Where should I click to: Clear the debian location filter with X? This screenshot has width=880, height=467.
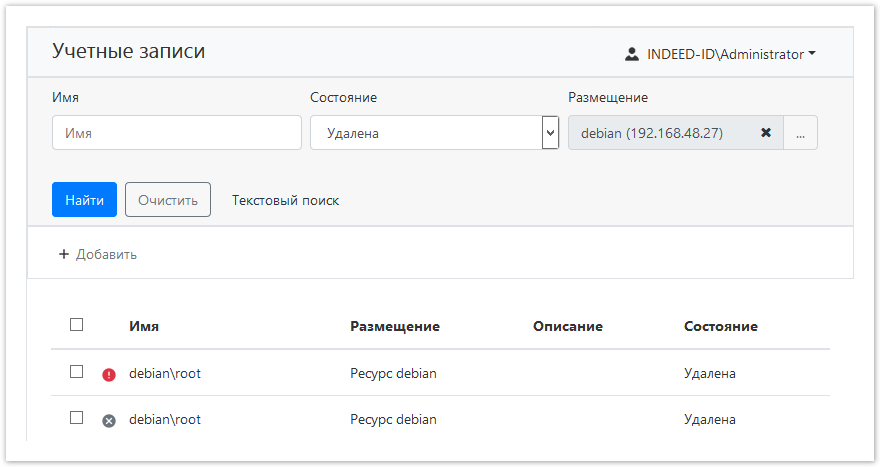pos(766,133)
